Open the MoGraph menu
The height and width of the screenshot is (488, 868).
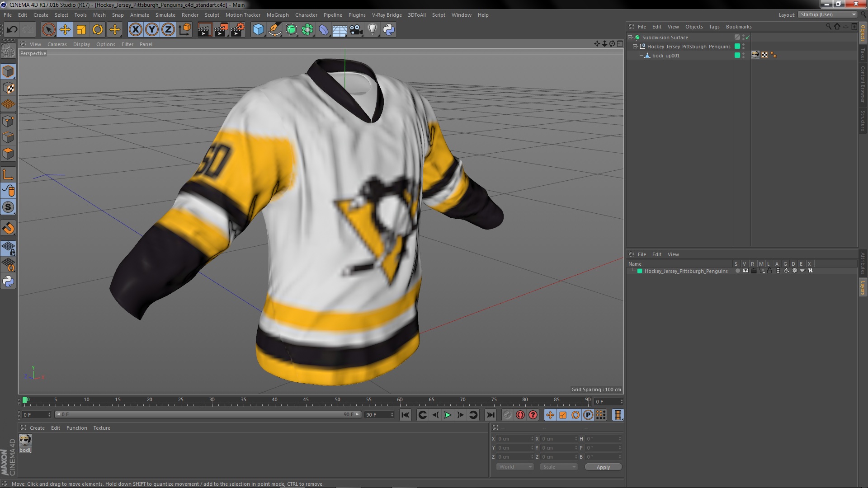278,15
